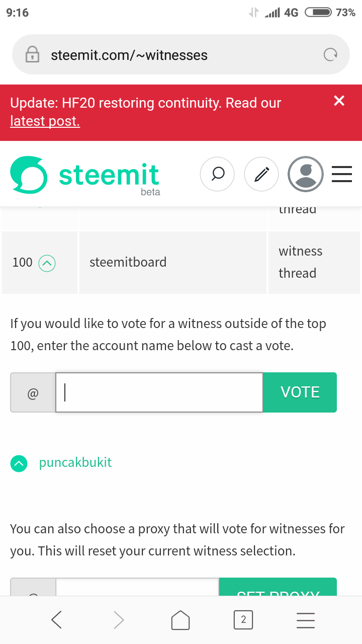
Task: Open the puncakbukit profile link
Action: pos(75,463)
